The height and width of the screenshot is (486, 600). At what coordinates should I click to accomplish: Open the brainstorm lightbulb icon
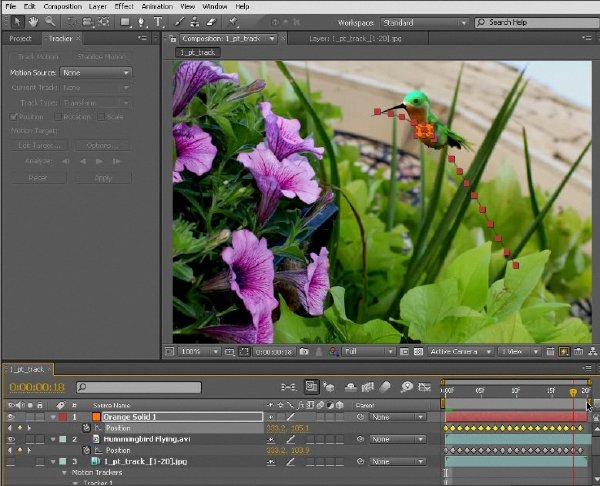point(406,387)
